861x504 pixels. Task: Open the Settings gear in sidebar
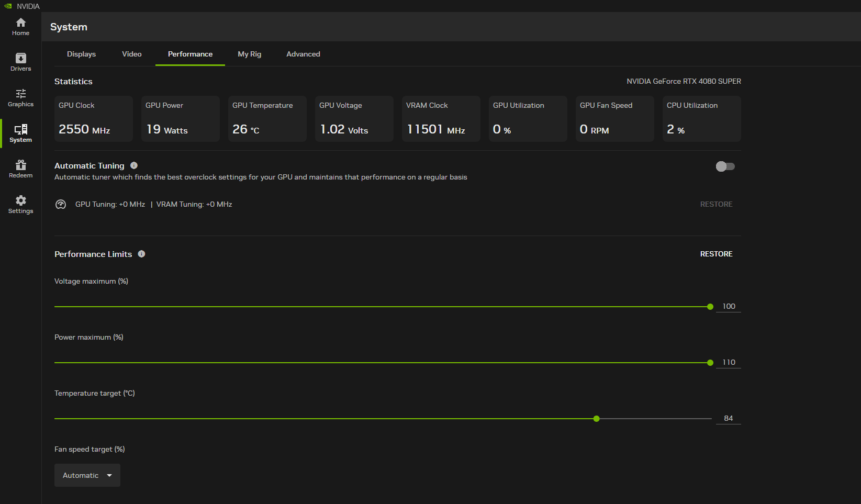(20, 205)
